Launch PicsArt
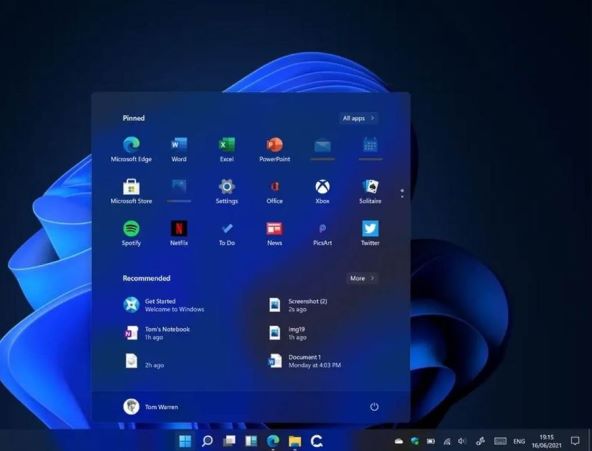 [322, 233]
